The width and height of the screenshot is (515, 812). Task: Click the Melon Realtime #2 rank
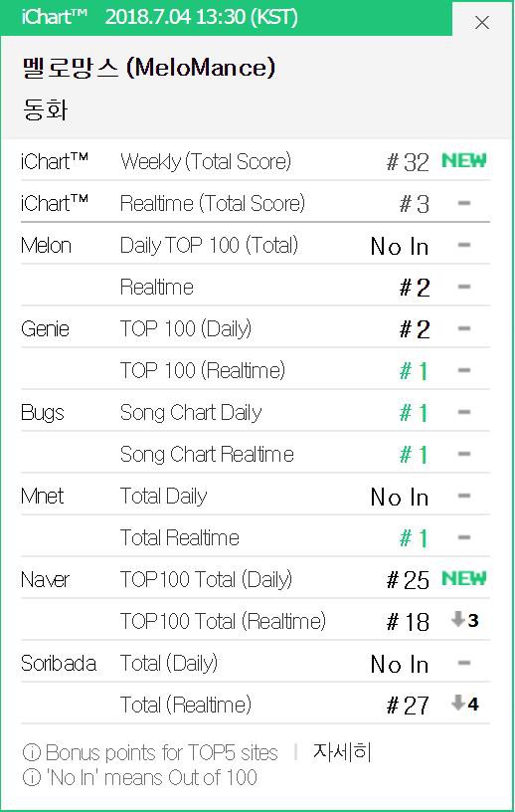[x=415, y=288]
